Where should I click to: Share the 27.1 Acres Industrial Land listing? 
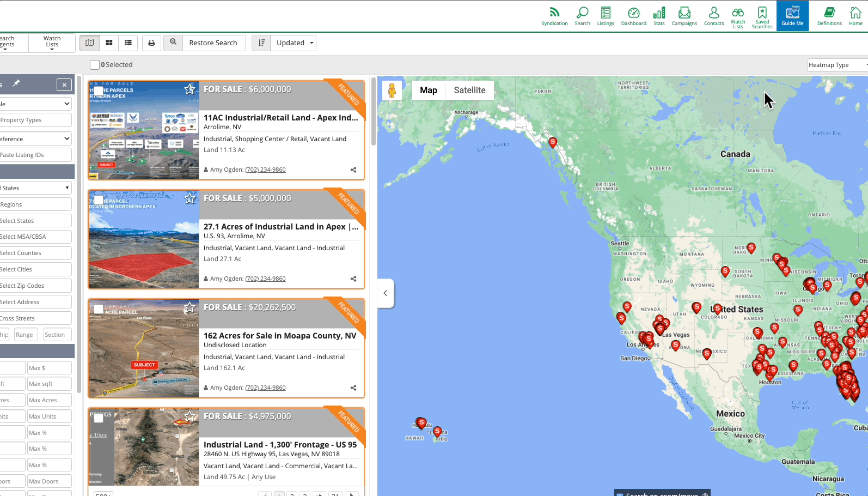pyautogui.click(x=353, y=279)
